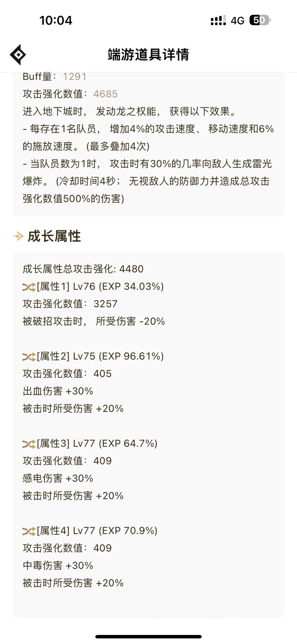Tap the shuffle icon beside 属性3
The height and width of the screenshot is (644, 297).
click(x=29, y=444)
